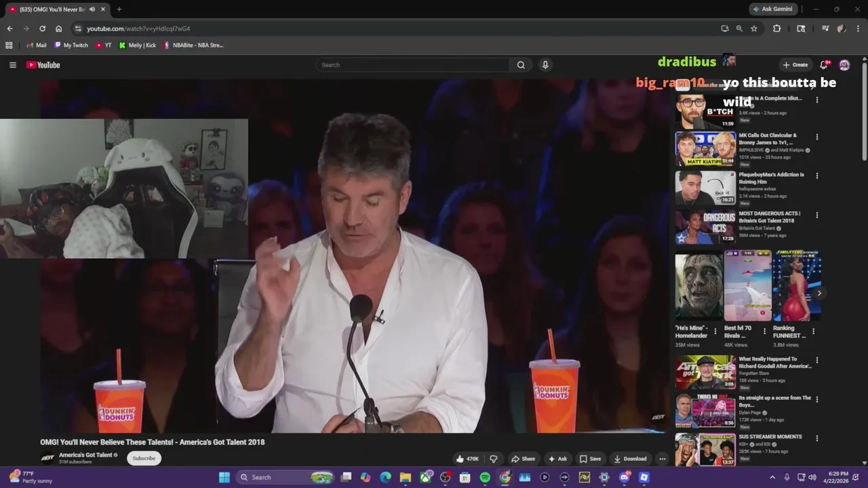Open the MOST DANGEROUS ACTS video thumbnail

click(x=705, y=227)
